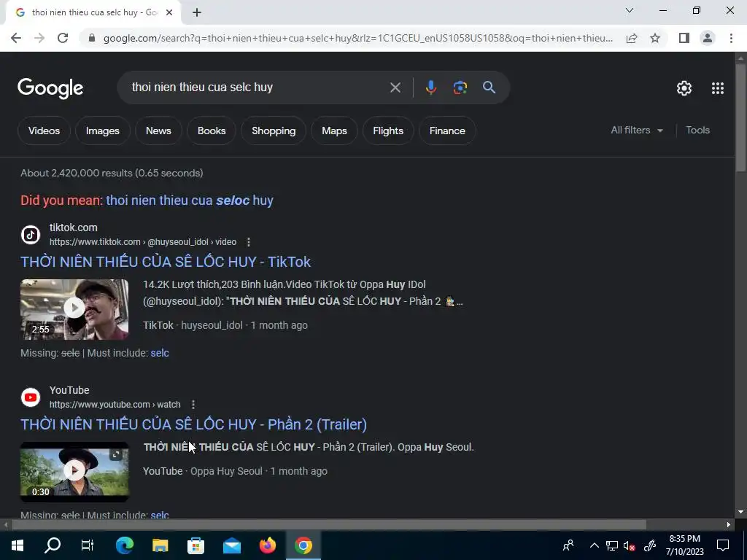The height and width of the screenshot is (560, 747).
Task: Click the horizontal page scrollbar
Action: point(329,525)
